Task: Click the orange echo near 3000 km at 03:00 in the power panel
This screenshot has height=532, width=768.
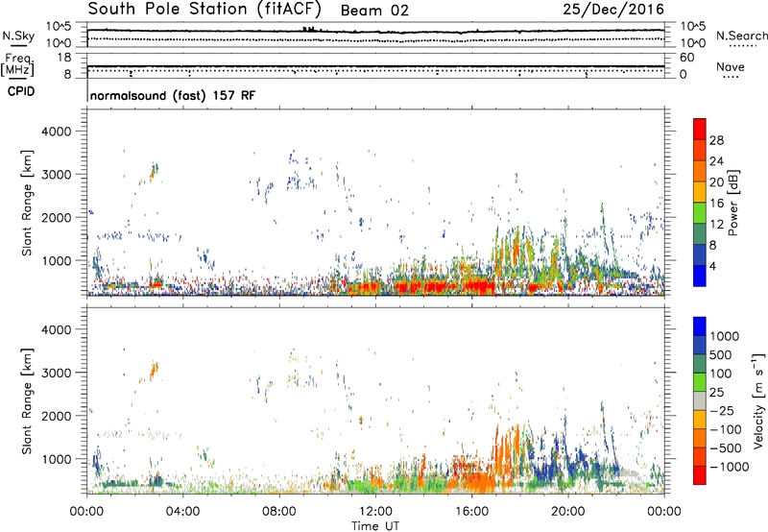Action: tap(154, 173)
